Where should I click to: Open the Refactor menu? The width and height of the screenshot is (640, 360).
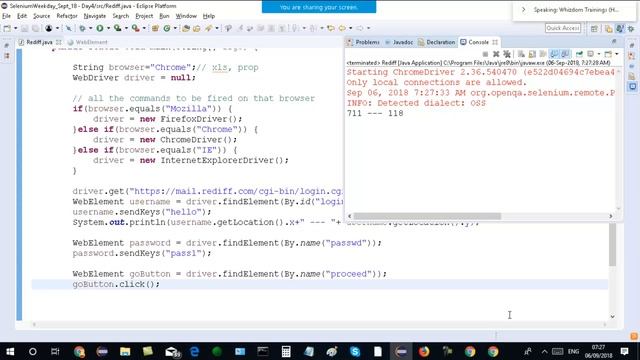click(67, 16)
